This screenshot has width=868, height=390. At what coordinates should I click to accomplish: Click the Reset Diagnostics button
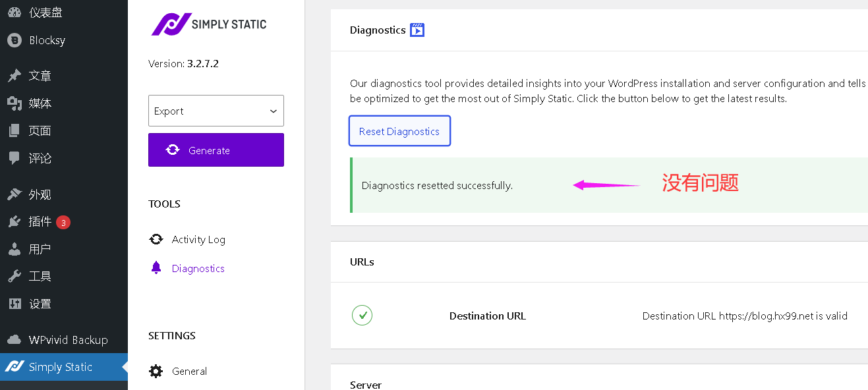click(399, 131)
